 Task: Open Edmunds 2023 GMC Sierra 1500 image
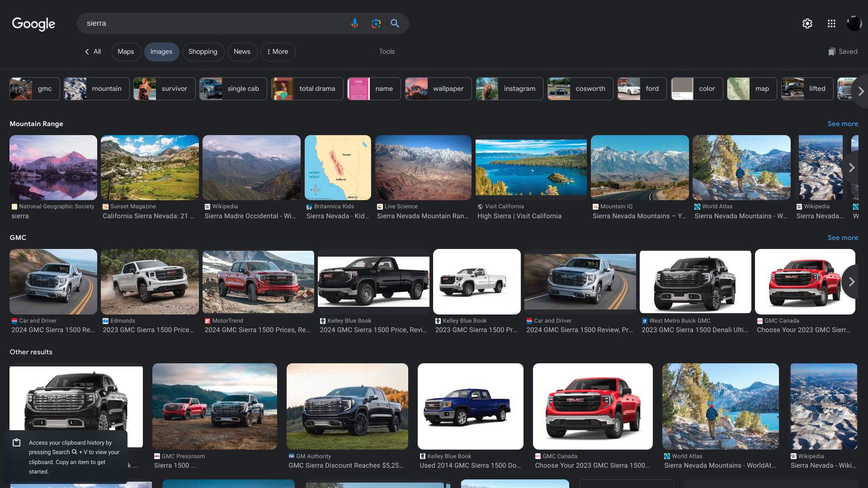(x=150, y=282)
